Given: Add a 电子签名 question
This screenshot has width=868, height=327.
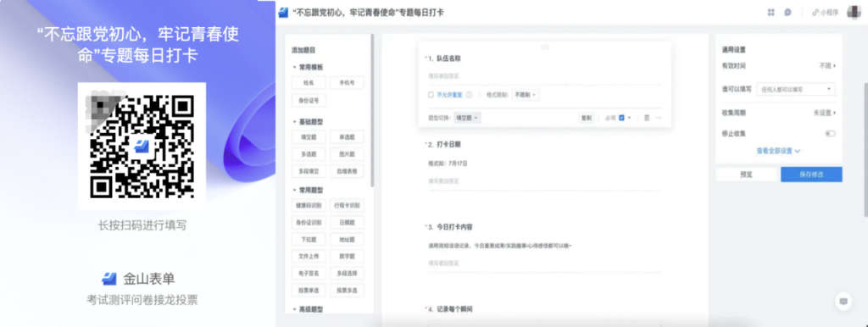Looking at the screenshot, I should tap(309, 274).
